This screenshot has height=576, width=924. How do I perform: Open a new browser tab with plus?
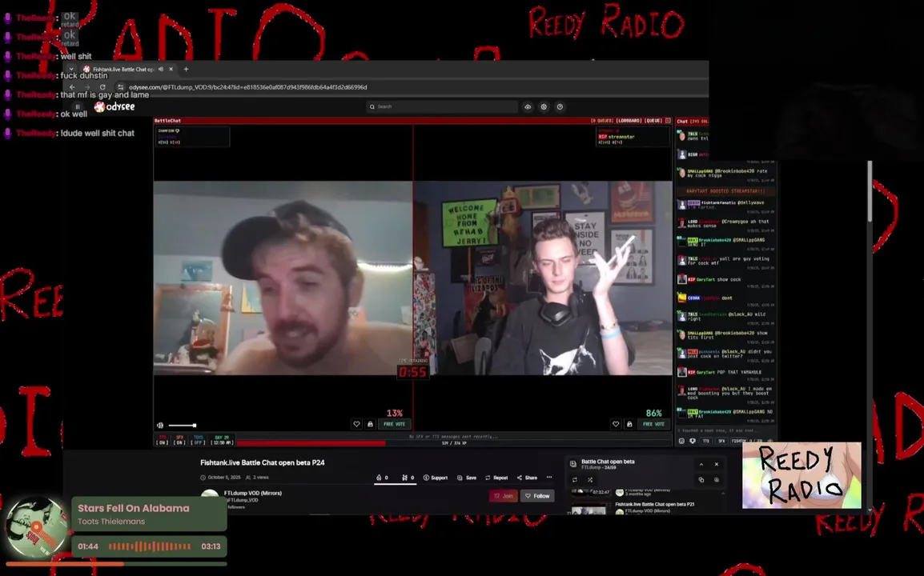point(187,69)
